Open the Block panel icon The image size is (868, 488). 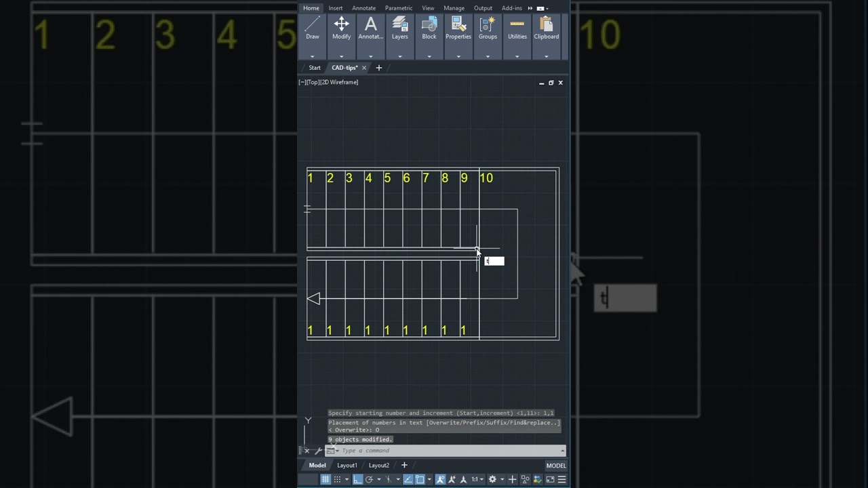click(x=429, y=24)
